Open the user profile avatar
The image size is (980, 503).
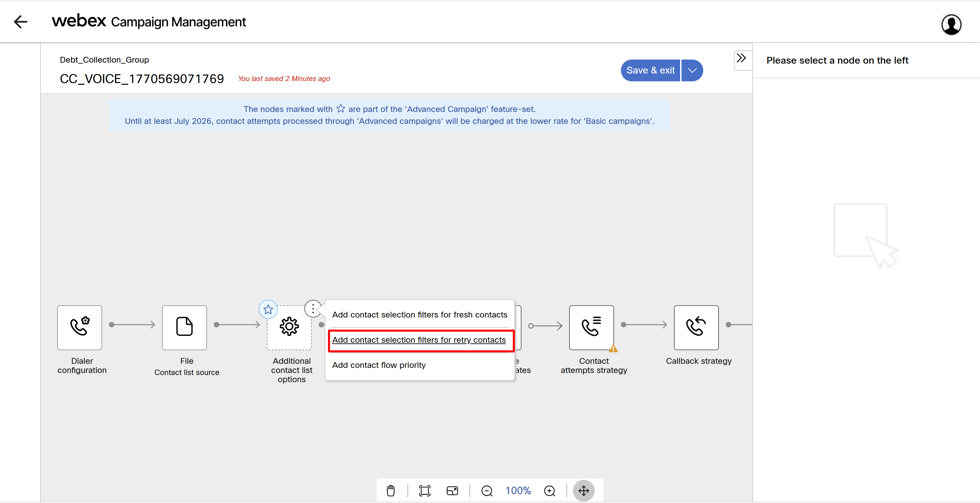tap(951, 25)
